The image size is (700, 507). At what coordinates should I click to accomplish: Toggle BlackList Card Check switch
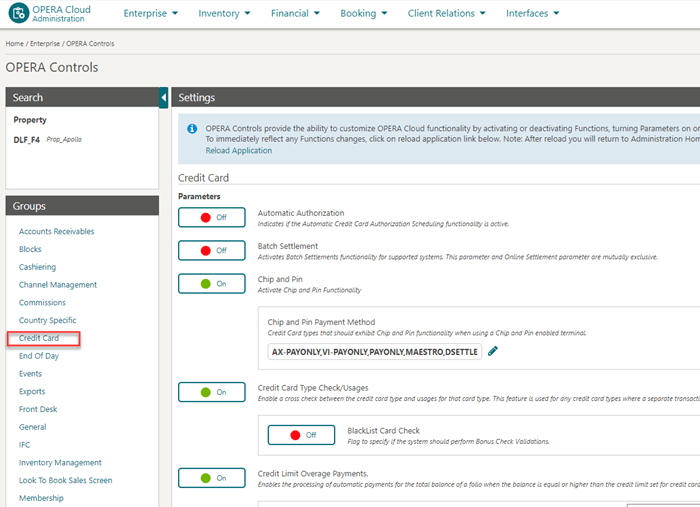click(301, 435)
